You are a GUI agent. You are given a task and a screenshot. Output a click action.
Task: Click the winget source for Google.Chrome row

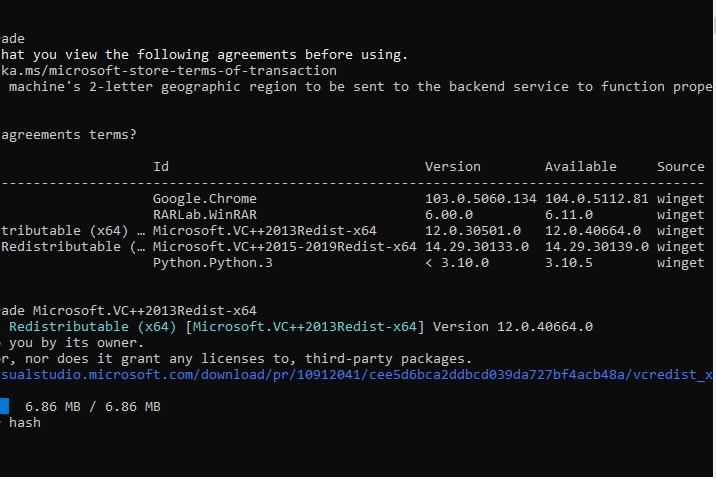(x=680, y=199)
